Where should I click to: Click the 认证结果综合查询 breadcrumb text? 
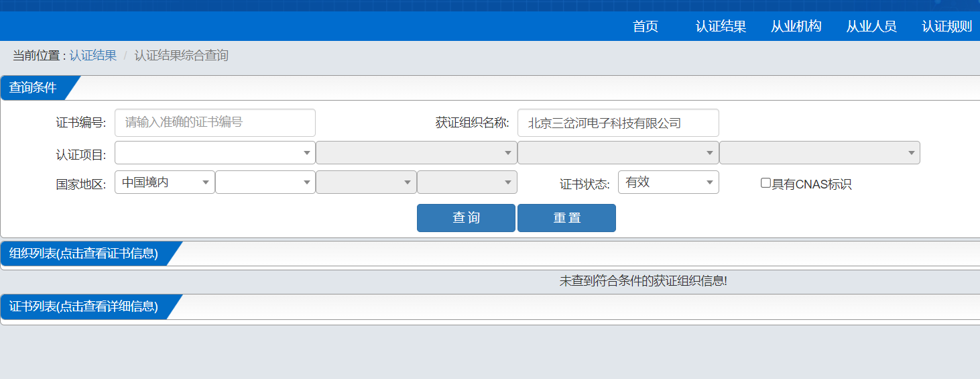coord(182,56)
